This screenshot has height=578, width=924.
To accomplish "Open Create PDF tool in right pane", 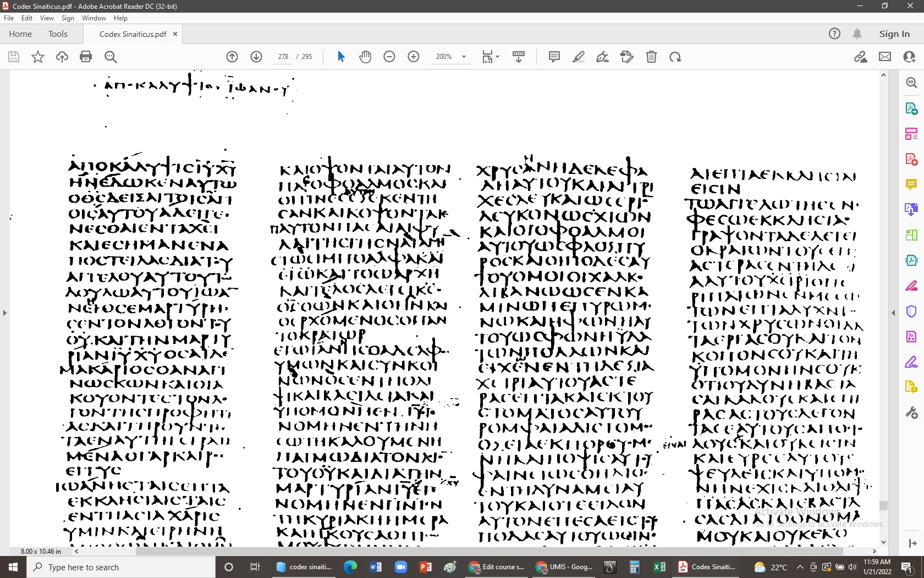I will tap(911, 159).
